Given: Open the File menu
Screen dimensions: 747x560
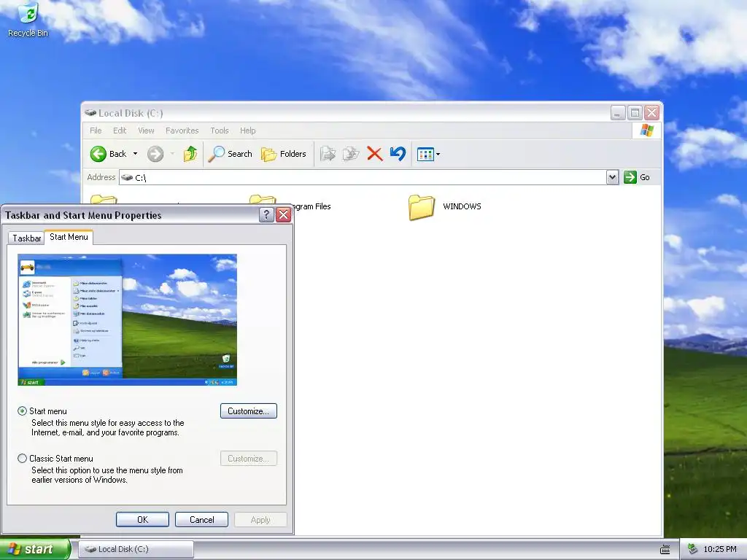Looking at the screenshot, I should (x=96, y=131).
